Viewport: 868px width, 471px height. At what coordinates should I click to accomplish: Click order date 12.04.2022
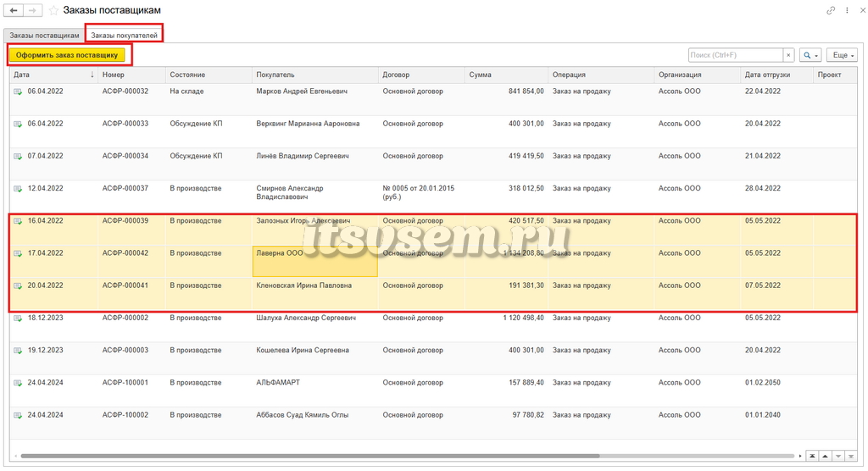[46, 188]
